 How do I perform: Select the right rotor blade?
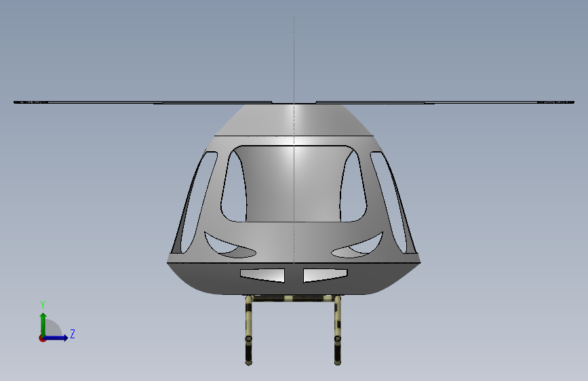coord(445,102)
